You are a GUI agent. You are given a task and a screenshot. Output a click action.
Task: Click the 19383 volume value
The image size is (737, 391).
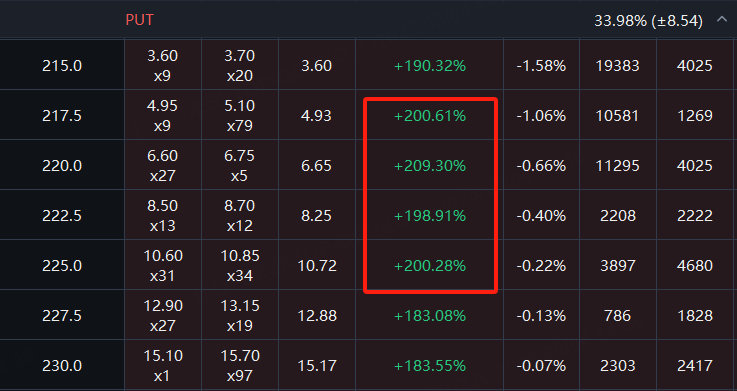[x=617, y=65]
